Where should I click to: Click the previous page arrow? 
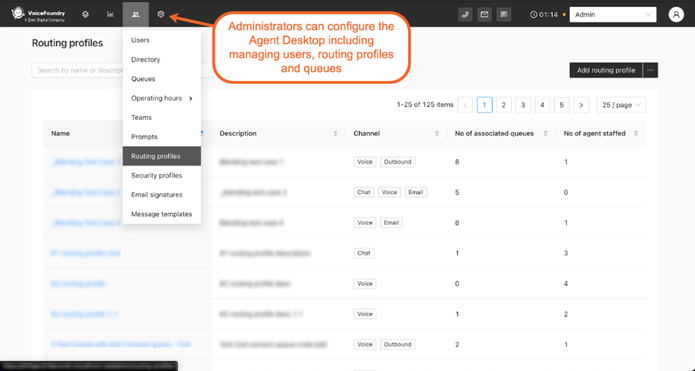tap(465, 105)
